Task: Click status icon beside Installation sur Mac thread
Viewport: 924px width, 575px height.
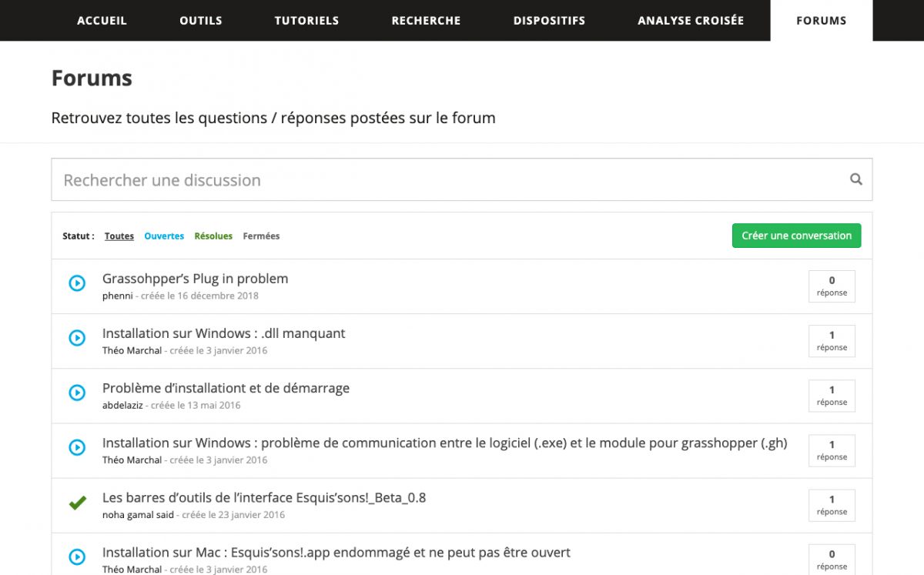Action: (77, 557)
